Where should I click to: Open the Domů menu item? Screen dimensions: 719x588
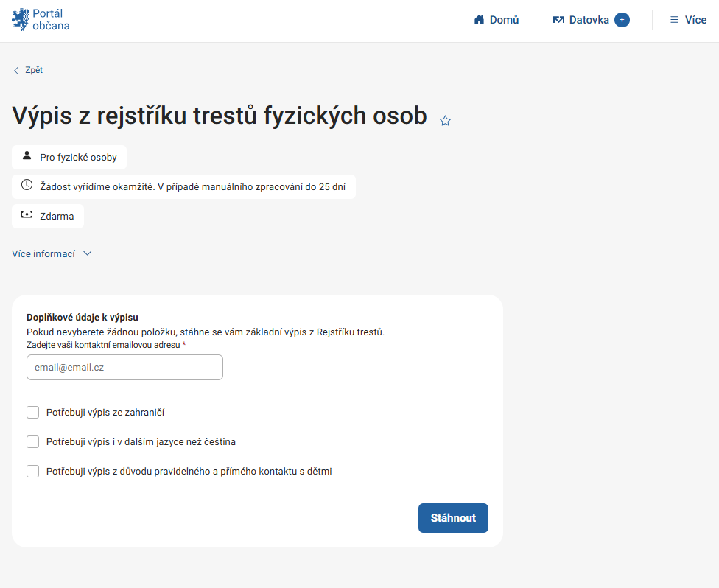[503, 20]
